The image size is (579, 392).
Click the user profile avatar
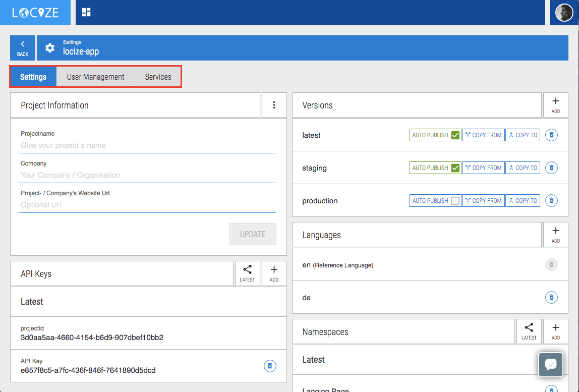(564, 13)
